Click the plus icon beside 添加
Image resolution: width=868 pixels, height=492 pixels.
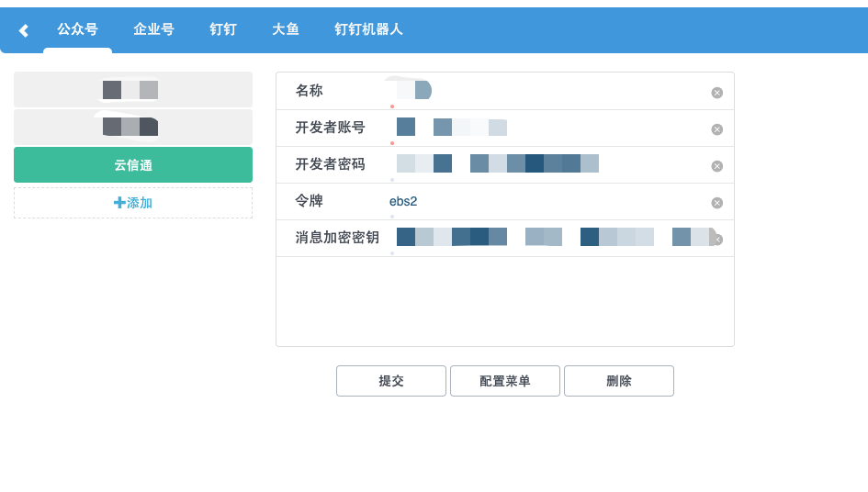tap(119, 203)
